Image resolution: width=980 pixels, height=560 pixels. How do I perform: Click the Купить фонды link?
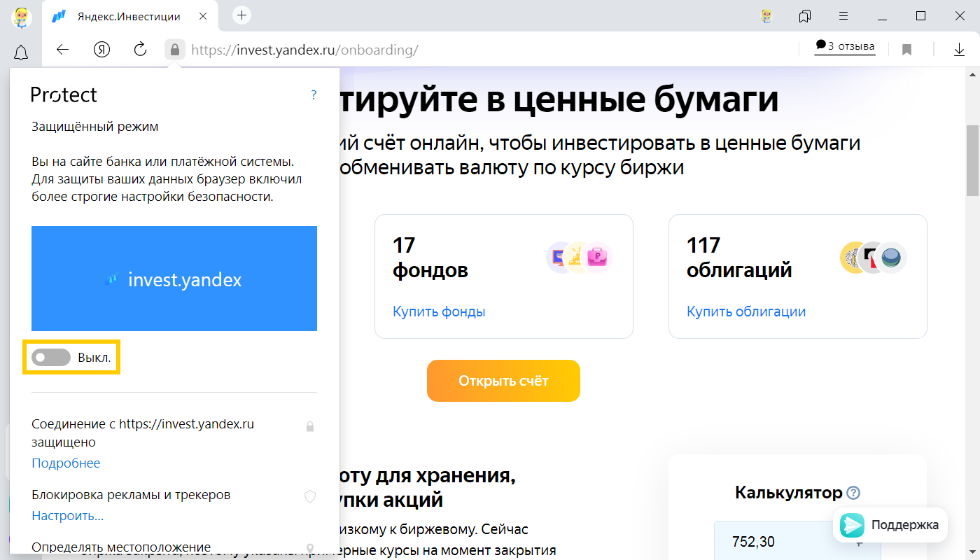coord(439,311)
